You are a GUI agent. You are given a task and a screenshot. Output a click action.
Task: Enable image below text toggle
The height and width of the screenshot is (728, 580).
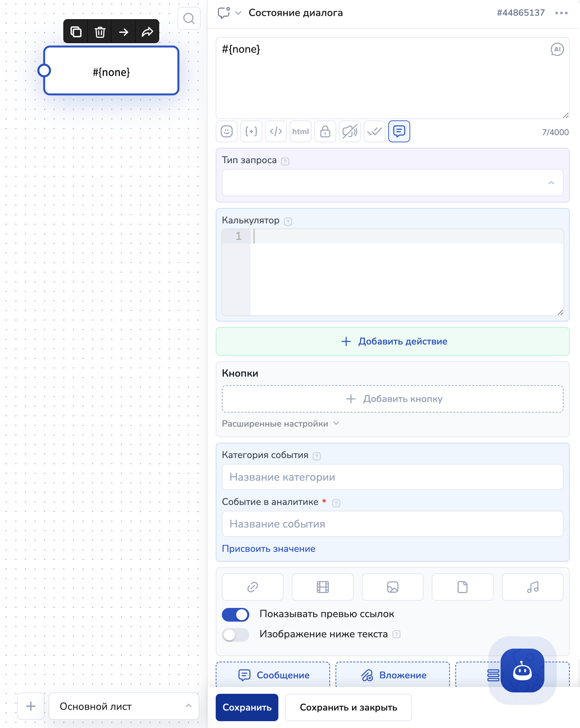pos(236,635)
